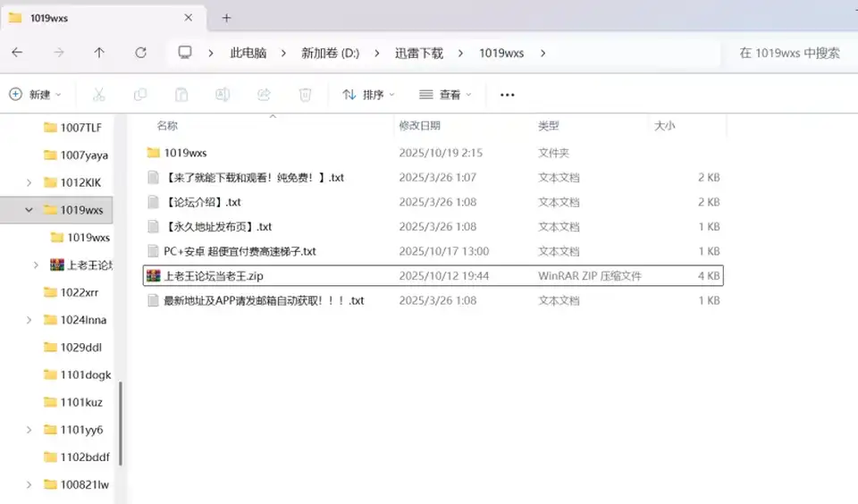The height and width of the screenshot is (504, 858).
Task: Sort by the 修改日期 column header
Action: (420, 126)
